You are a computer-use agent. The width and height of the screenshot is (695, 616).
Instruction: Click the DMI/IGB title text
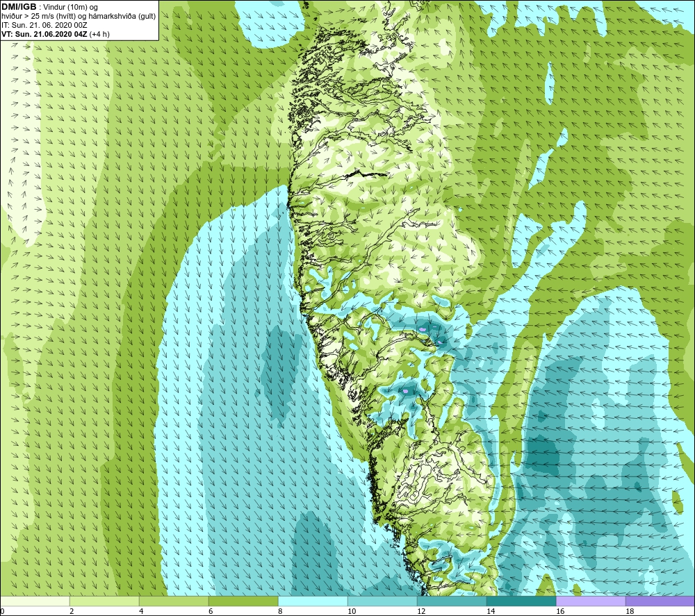19,7
